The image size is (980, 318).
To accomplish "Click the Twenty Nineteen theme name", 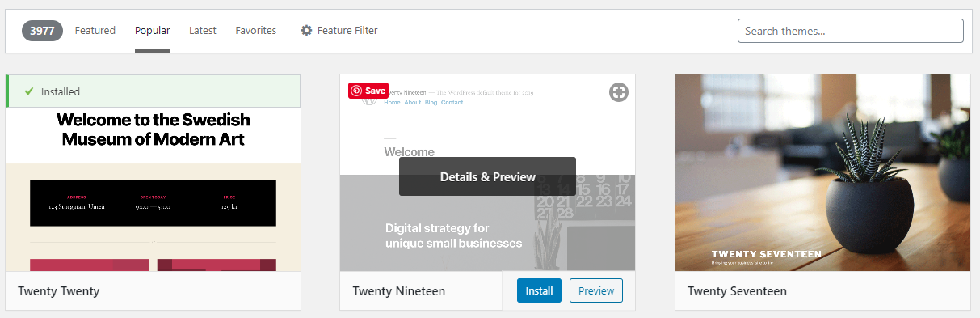I will tap(399, 291).
